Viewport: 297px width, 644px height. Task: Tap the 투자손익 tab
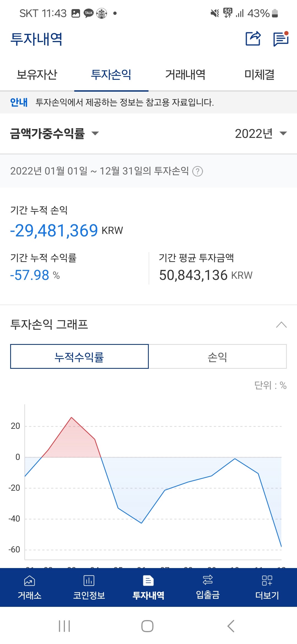111,74
